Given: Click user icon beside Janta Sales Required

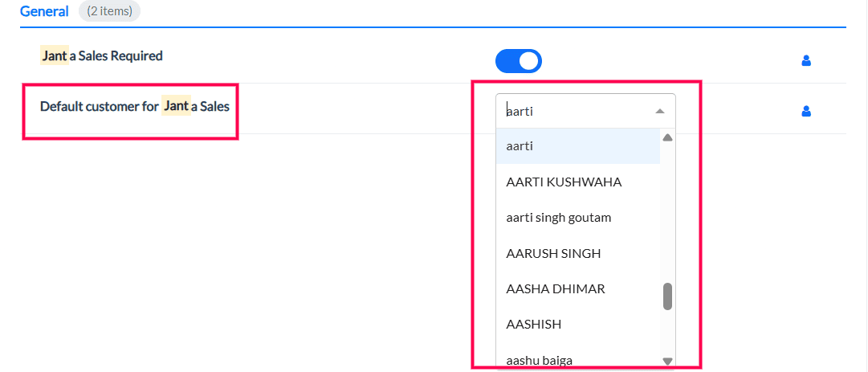Looking at the screenshot, I should point(806,60).
